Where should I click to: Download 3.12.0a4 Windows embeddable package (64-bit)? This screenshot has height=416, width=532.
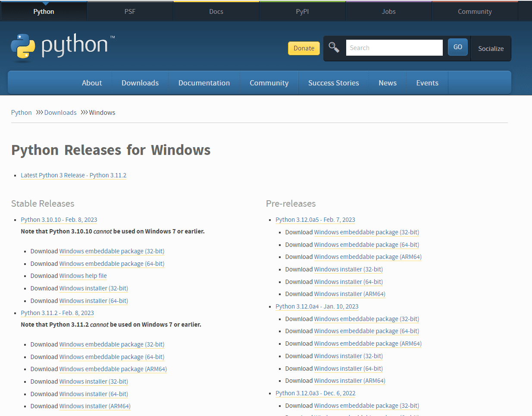[366, 331]
